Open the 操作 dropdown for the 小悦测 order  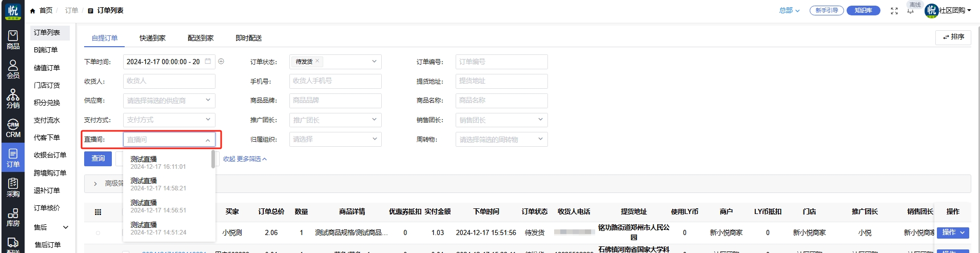(953, 232)
